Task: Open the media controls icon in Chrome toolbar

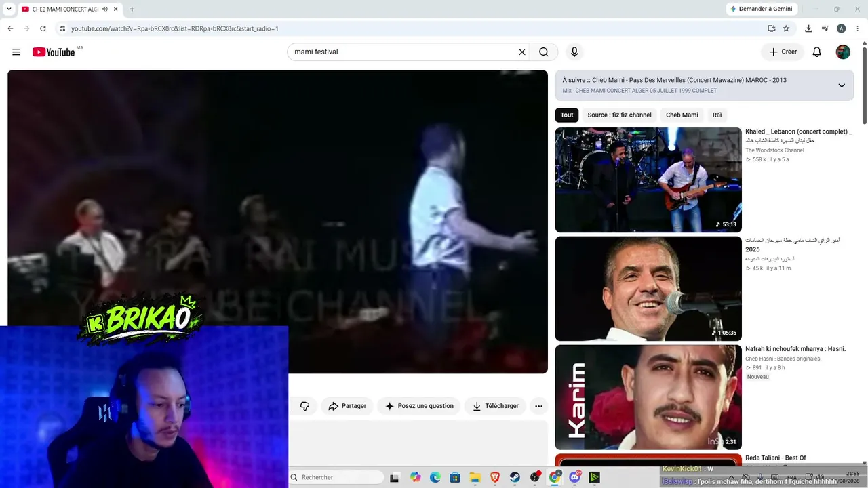Action: coord(825,28)
